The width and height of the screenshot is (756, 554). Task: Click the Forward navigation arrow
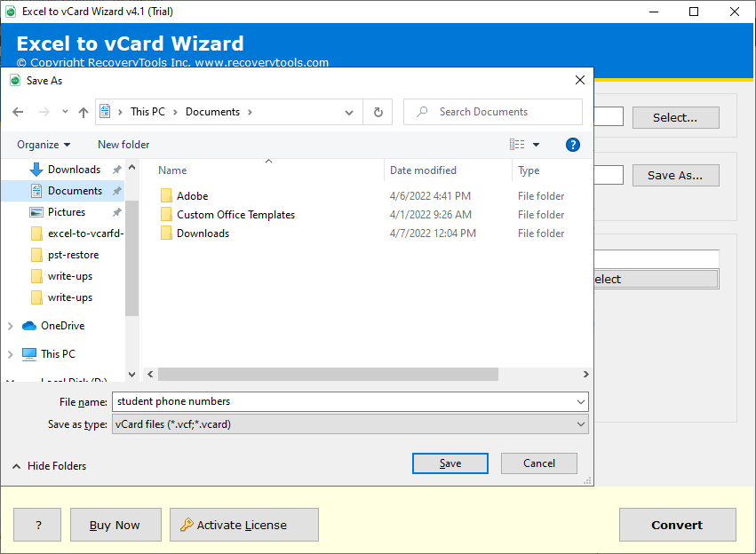44,112
